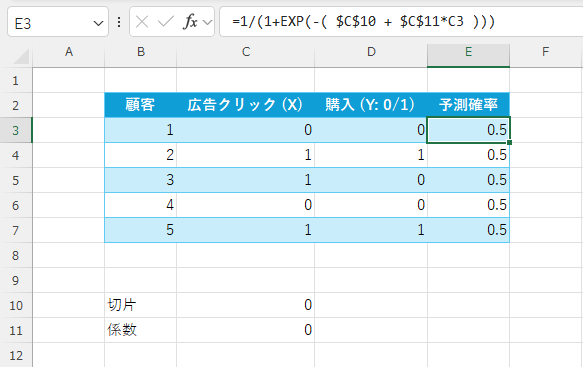Open the Insert Function fx icon
This screenshot has width=583, height=367.
click(190, 22)
